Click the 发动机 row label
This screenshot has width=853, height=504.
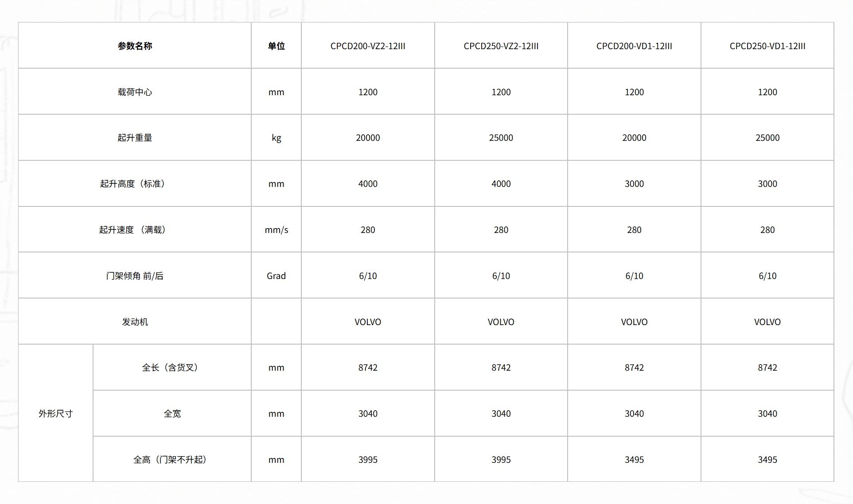[x=135, y=322]
